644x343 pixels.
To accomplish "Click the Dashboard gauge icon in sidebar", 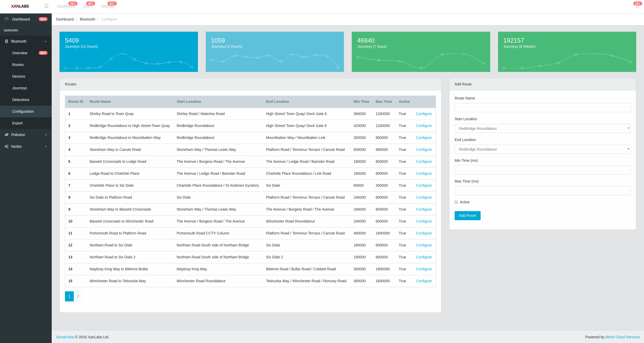I will click(x=6, y=19).
